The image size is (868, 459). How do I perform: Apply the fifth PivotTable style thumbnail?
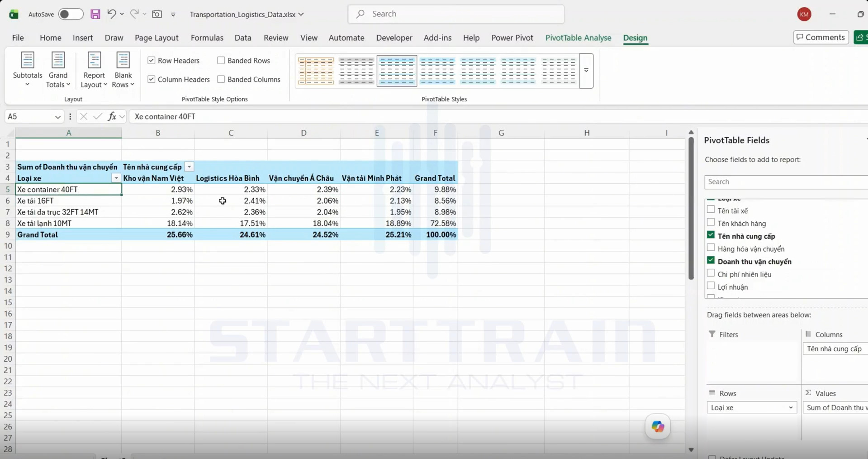click(478, 71)
